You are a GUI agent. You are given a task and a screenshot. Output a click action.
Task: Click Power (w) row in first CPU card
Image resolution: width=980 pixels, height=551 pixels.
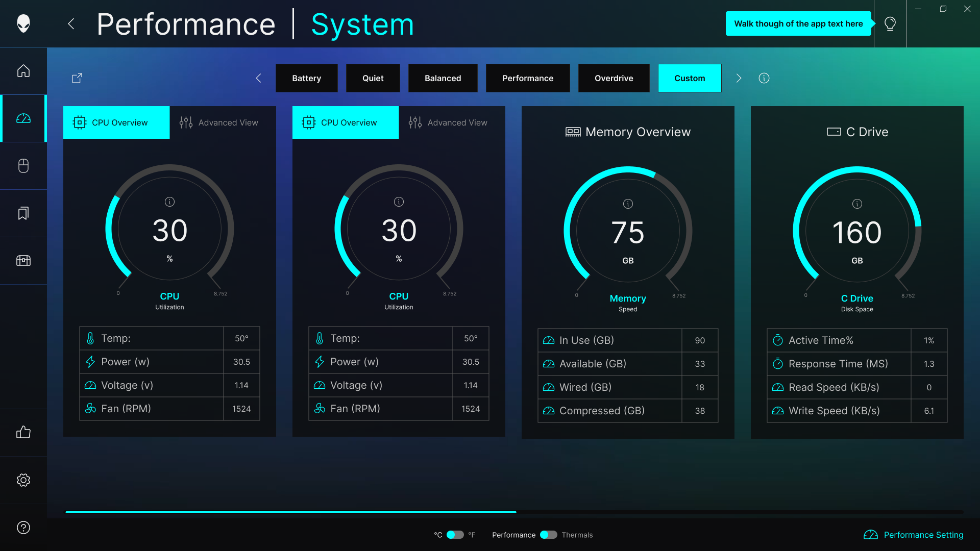coord(169,362)
